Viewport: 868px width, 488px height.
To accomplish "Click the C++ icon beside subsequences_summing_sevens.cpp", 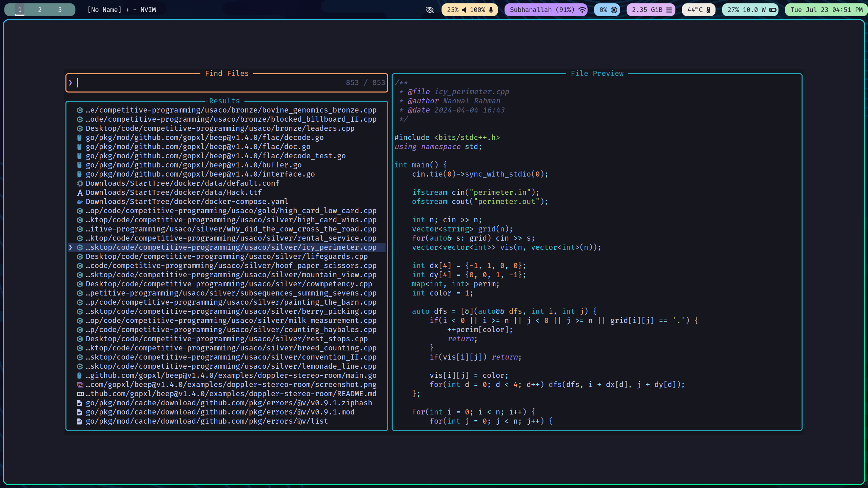I will click(80, 293).
